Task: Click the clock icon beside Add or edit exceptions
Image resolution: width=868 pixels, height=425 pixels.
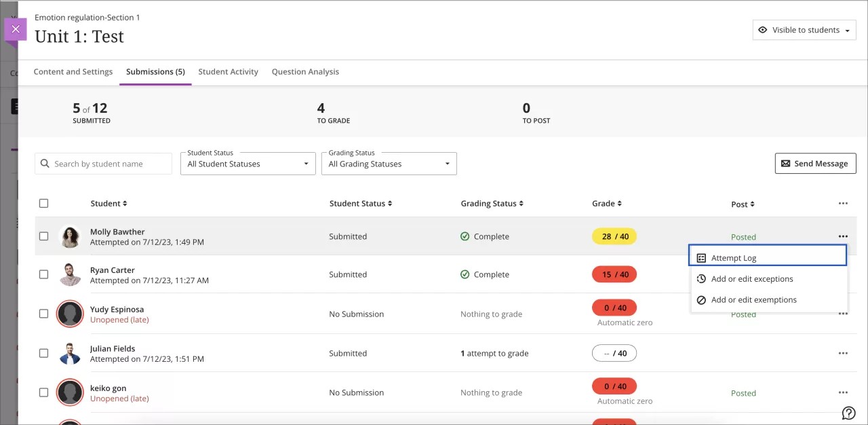Action: click(699, 278)
